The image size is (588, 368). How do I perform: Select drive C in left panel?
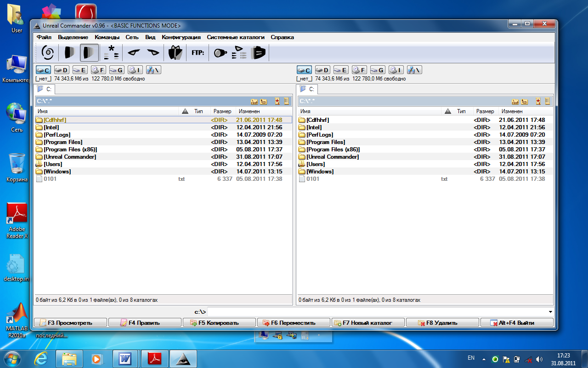(x=43, y=70)
